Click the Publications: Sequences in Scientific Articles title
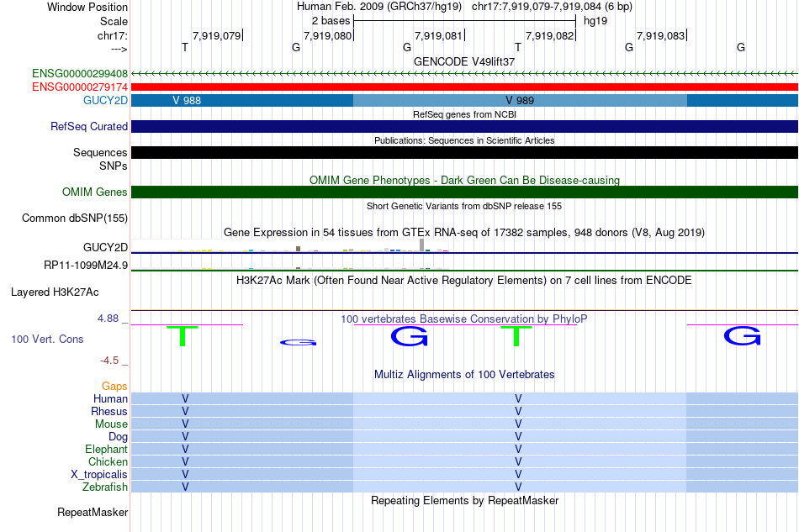Viewport: 799px width, 532px height. [464, 140]
